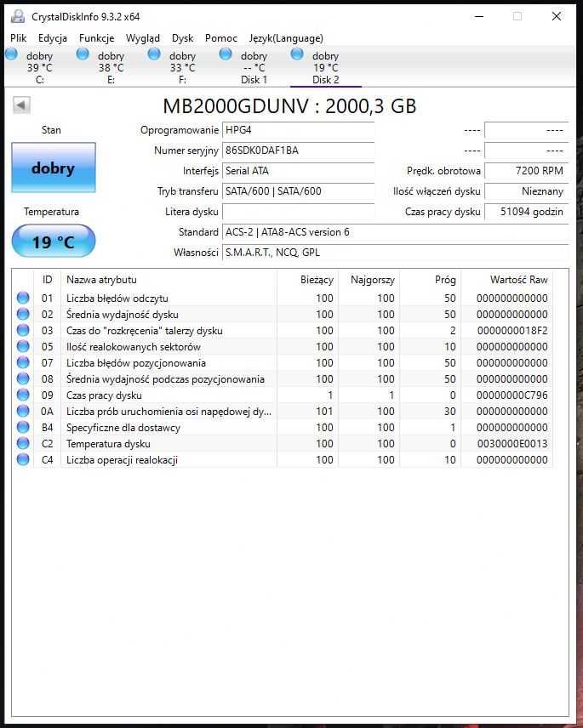Select the Disk 2 19 °C tab
This screenshot has width=583, height=728.
[326, 67]
